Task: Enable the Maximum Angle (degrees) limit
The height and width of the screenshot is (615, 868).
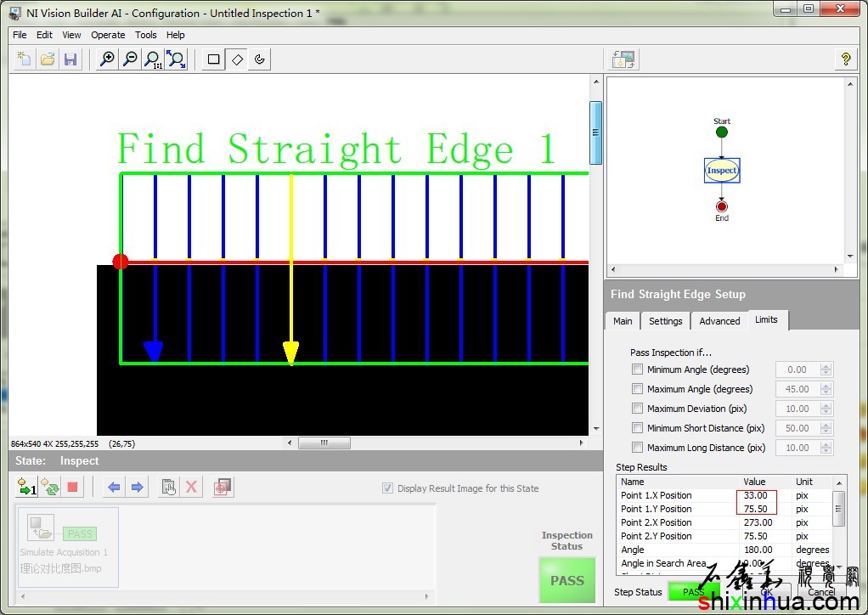Action: pos(637,388)
